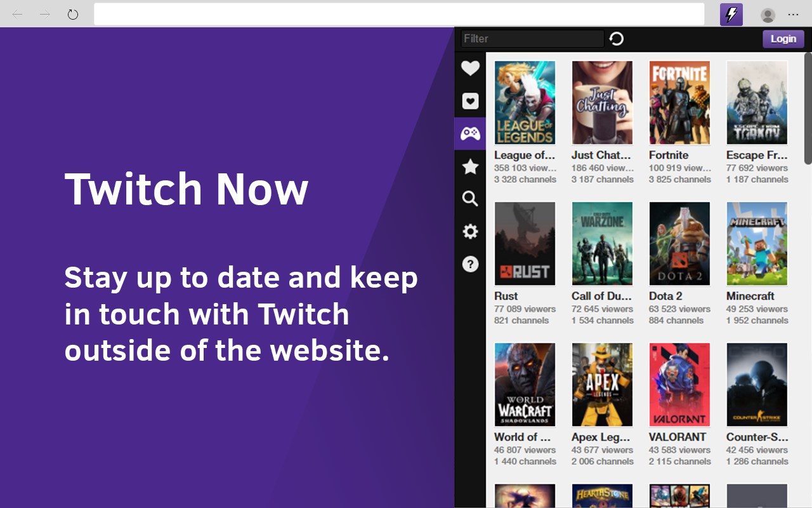Open the Minecraft cover thumbnail
The height and width of the screenshot is (508, 812).
point(757,244)
